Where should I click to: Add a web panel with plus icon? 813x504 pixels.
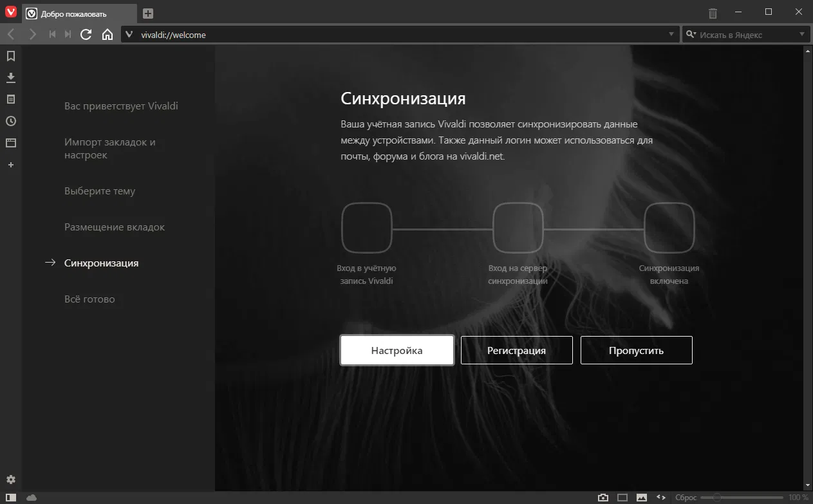pyautogui.click(x=11, y=165)
